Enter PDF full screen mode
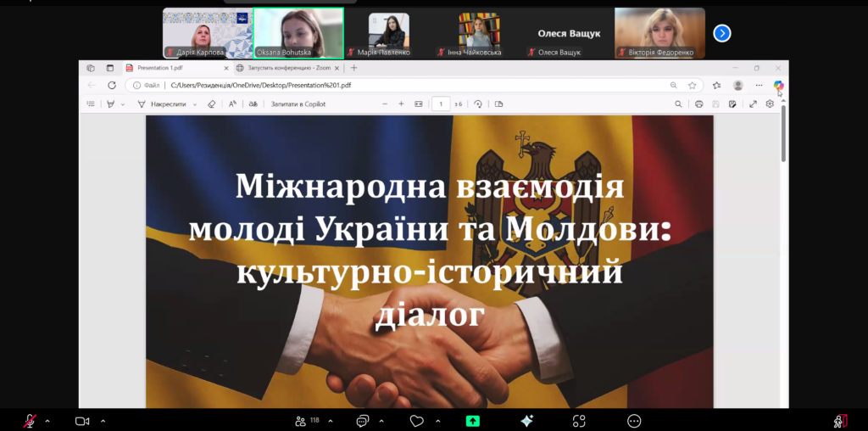The height and width of the screenshot is (431, 868). (x=753, y=104)
